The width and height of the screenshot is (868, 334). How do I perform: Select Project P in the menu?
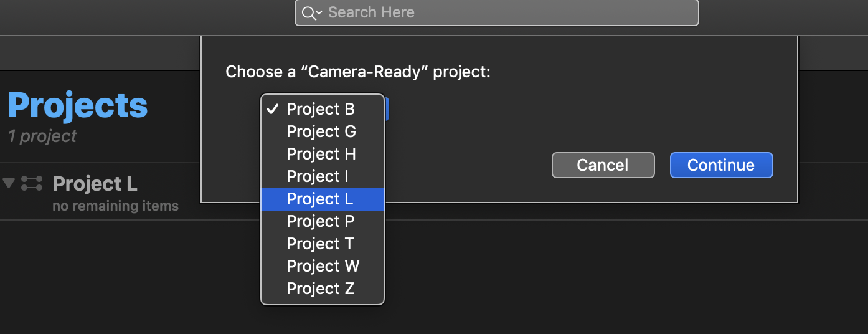[320, 221]
